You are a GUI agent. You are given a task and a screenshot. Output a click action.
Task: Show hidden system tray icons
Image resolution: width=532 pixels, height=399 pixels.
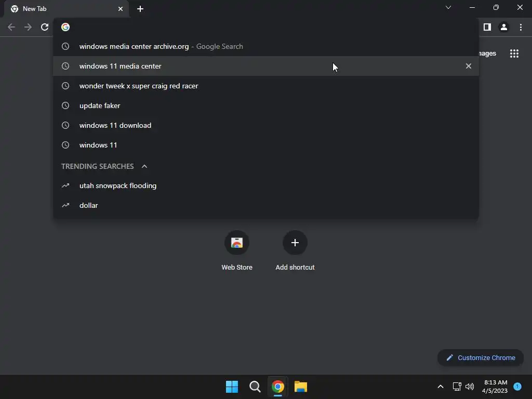pos(441,387)
